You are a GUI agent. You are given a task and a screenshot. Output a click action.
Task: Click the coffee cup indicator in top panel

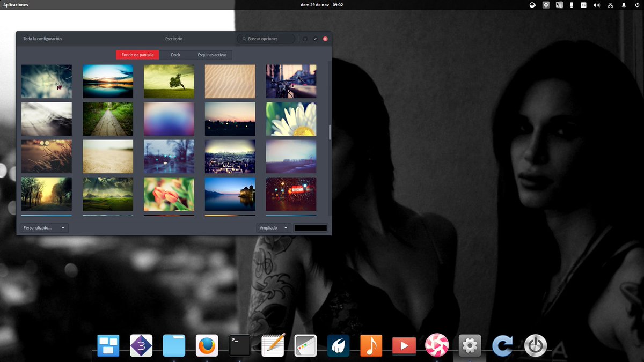pos(532,5)
